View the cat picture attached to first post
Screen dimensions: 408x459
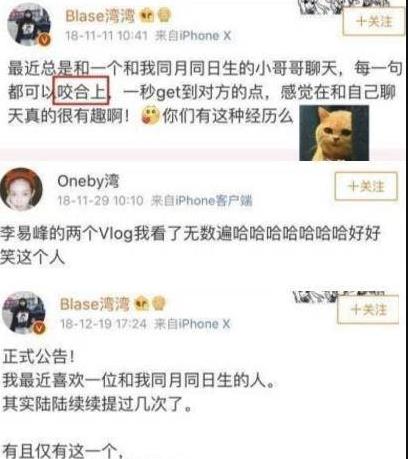pyautogui.click(x=334, y=133)
